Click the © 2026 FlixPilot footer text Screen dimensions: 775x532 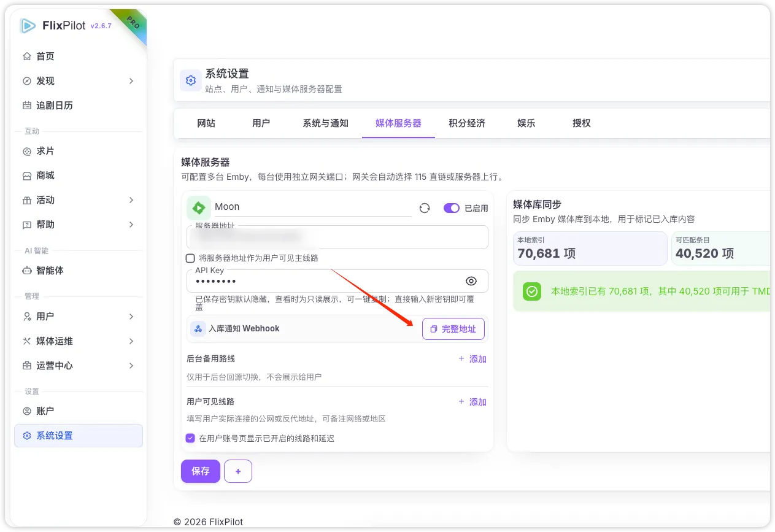pos(209,522)
